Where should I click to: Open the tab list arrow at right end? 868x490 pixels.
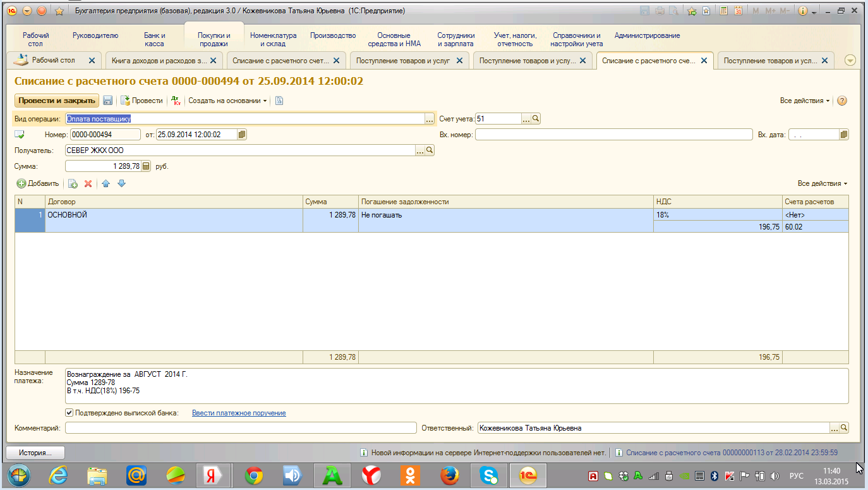850,61
